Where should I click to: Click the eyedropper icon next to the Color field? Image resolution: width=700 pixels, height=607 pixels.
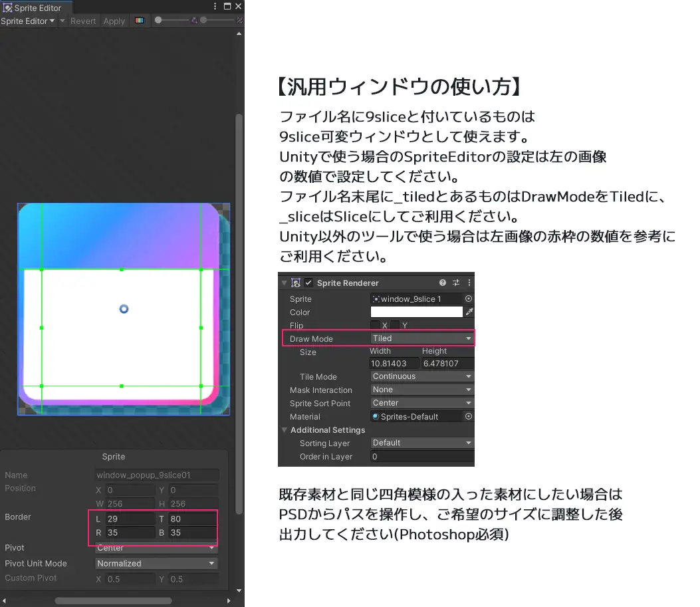click(469, 312)
